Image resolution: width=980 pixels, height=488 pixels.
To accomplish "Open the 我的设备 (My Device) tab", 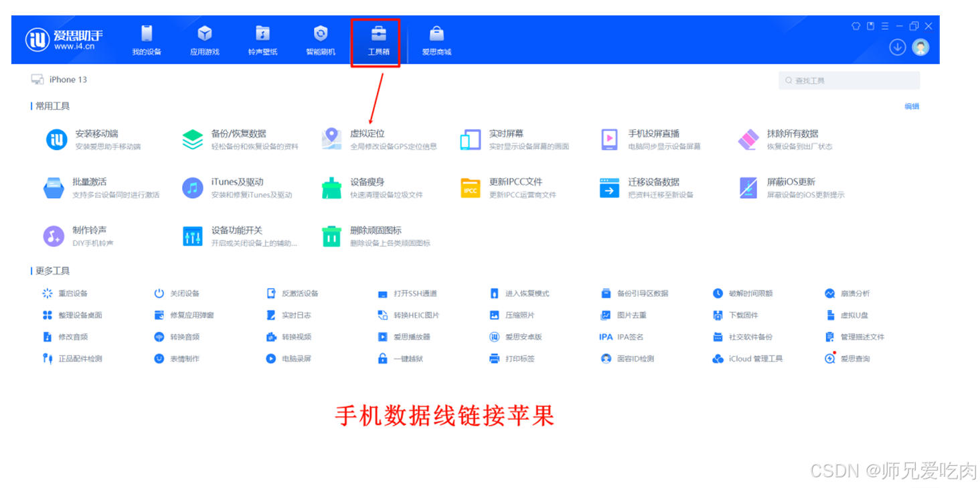I will 147,41.
